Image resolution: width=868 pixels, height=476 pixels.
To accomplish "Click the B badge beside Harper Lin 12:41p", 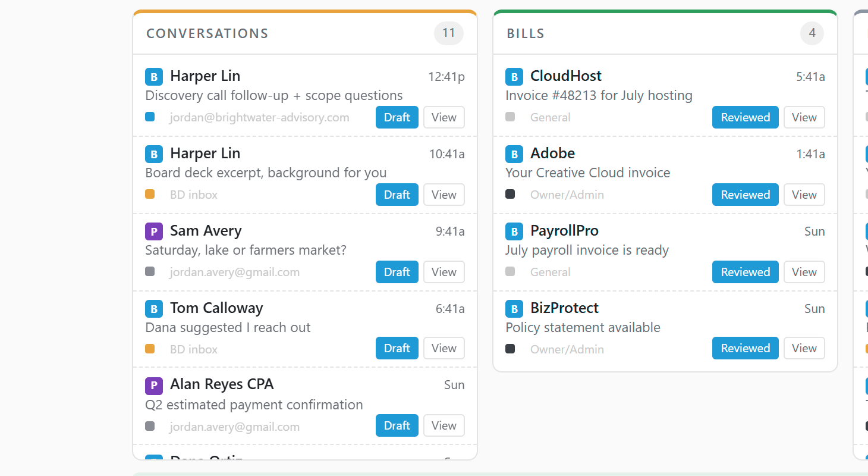I will [154, 77].
